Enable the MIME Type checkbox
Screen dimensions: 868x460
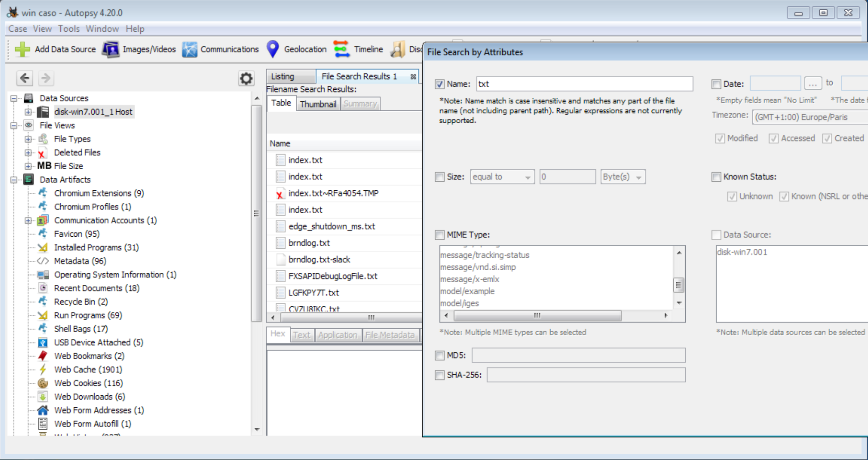(x=440, y=235)
